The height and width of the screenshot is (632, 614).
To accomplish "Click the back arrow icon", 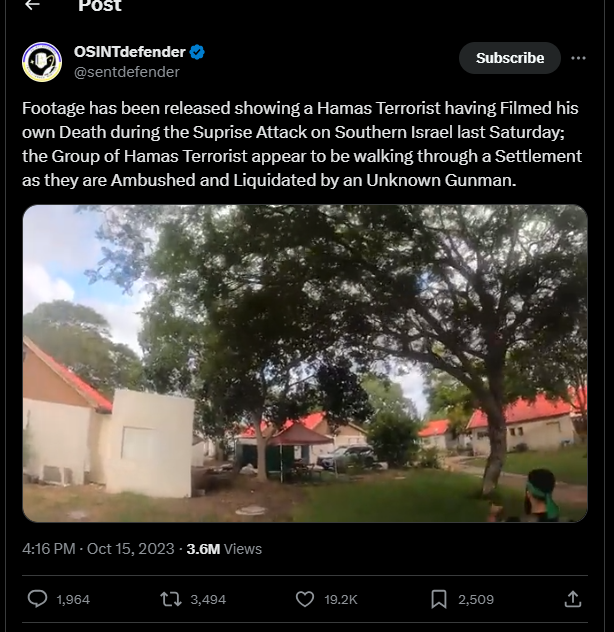I will tap(32, 5).
